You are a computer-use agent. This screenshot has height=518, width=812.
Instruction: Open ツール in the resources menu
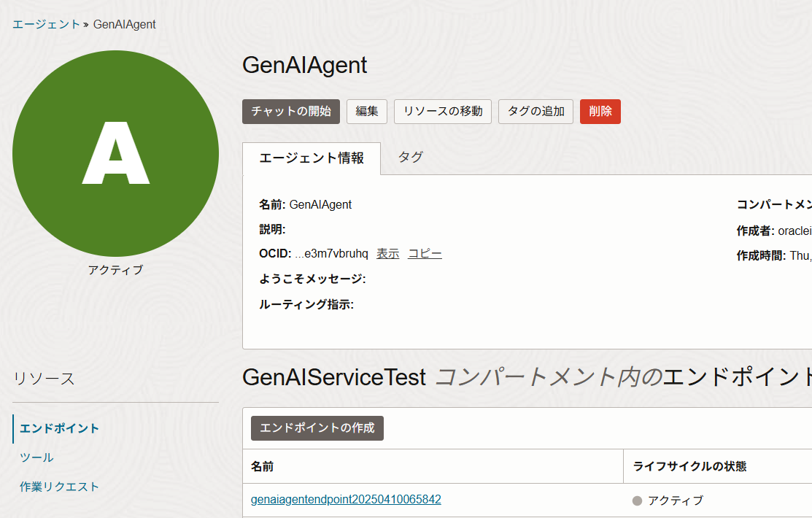click(x=36, y=457)
